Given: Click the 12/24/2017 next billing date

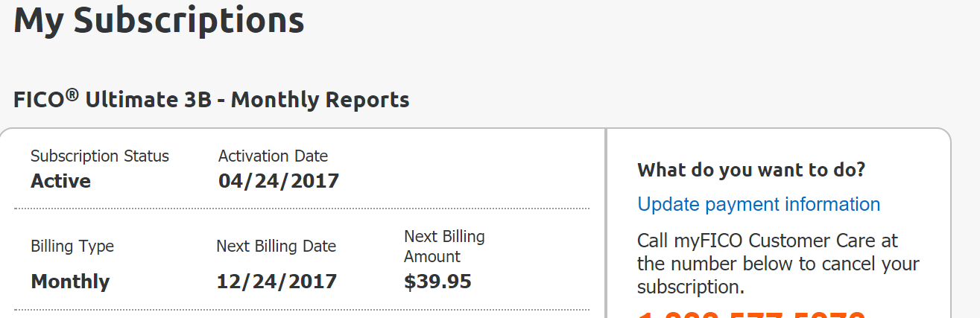Looking at the screenshot, I should click(276, 282).
